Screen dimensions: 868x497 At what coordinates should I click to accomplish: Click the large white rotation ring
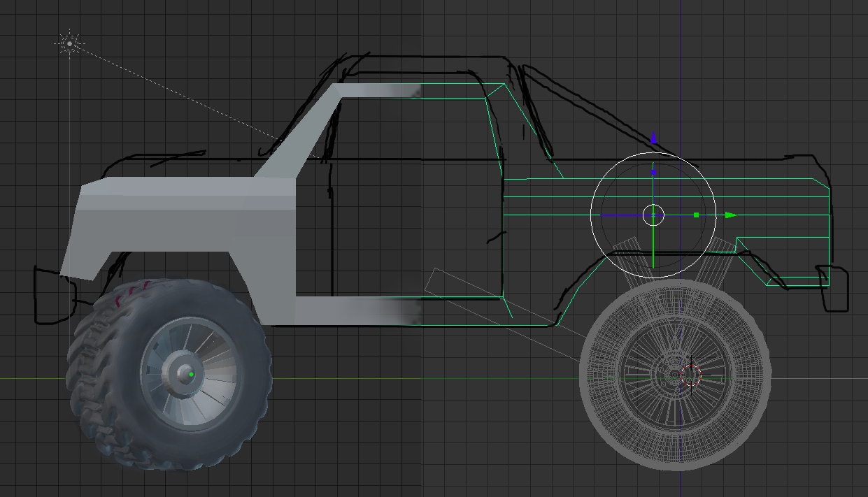tap(653, 215)
